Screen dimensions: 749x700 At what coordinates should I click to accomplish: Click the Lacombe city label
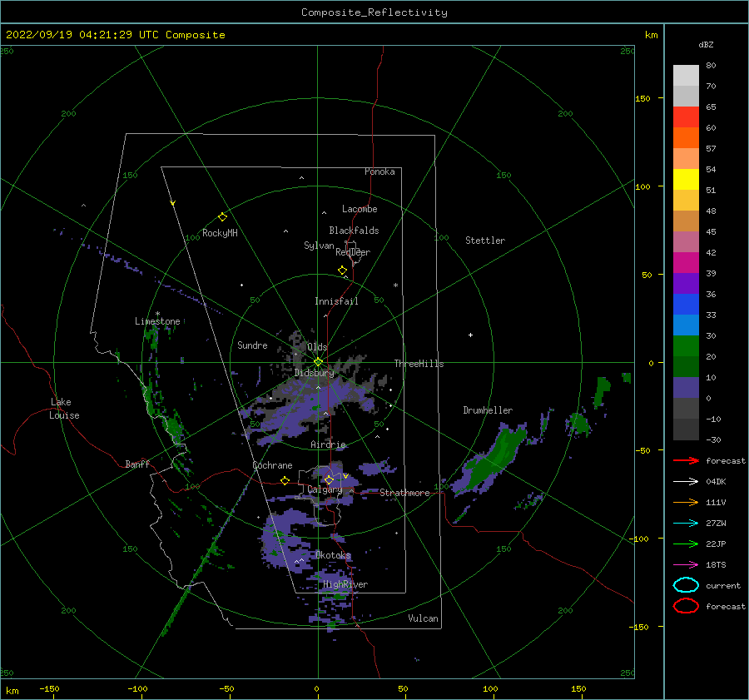(360, 209)
